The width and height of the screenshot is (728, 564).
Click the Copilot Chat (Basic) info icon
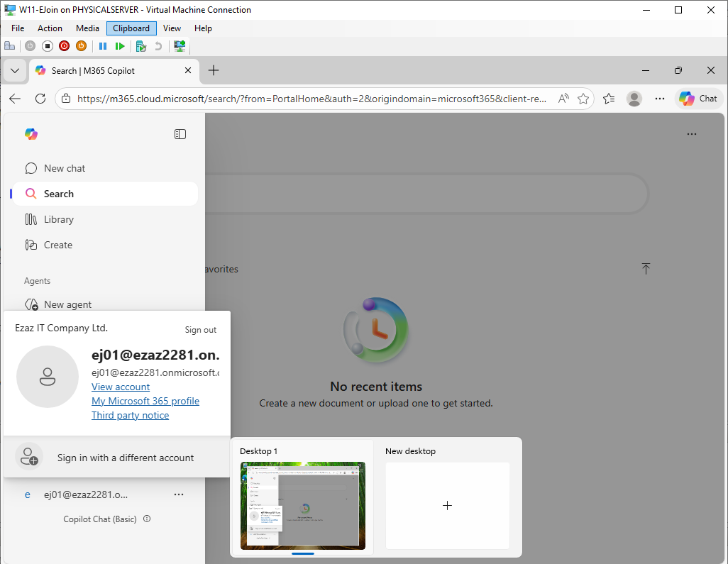point(147,519)
